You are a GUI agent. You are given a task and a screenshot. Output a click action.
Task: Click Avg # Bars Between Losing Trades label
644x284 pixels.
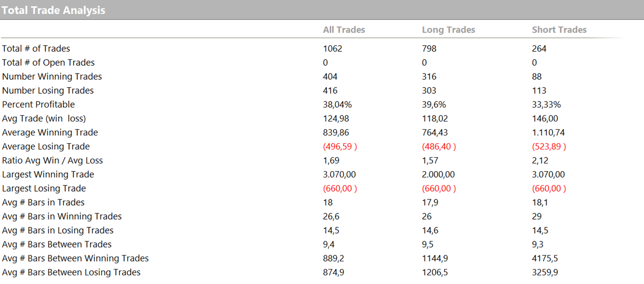point(71,272)
